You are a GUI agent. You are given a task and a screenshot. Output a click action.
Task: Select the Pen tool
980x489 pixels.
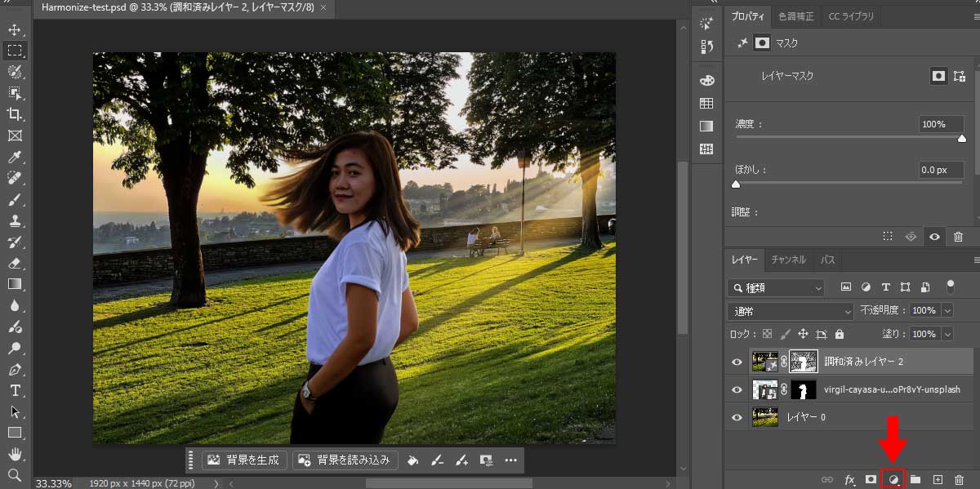click(15, 369)
